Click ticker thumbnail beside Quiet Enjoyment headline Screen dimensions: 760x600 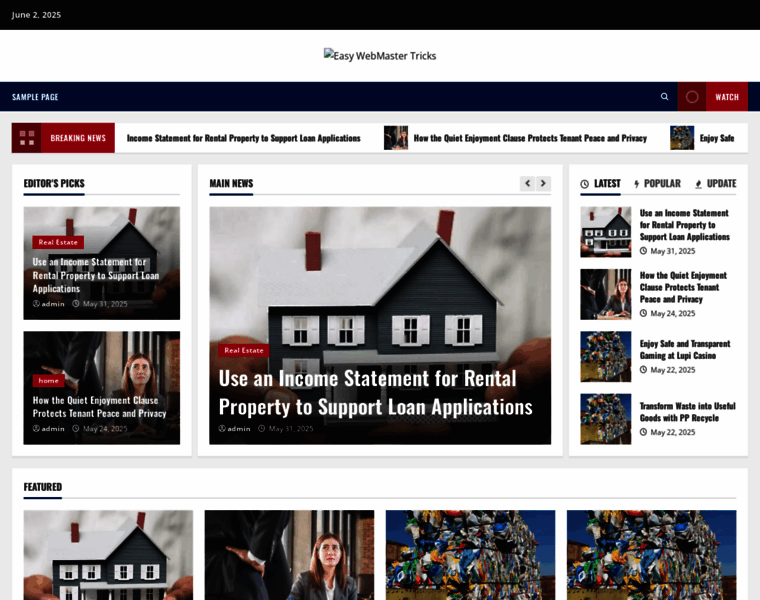tap(396, 138)
